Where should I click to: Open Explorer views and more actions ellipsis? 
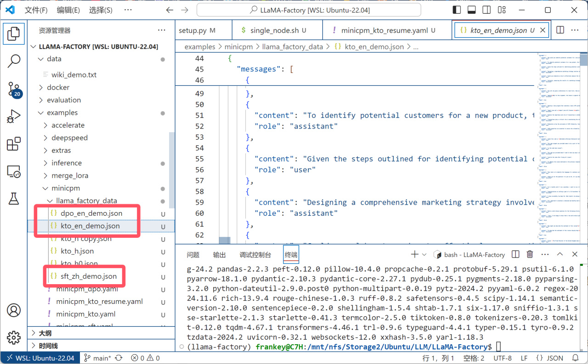tap(162, 30)
